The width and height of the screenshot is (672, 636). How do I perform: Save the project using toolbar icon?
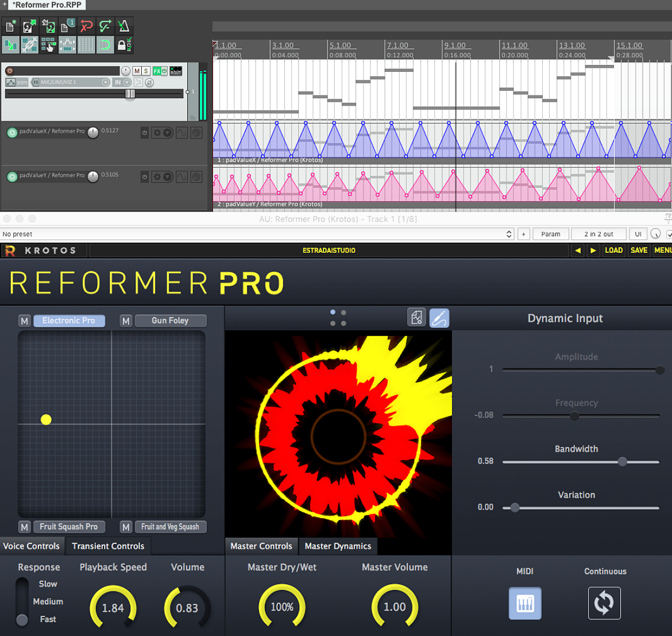pos(48,26)
